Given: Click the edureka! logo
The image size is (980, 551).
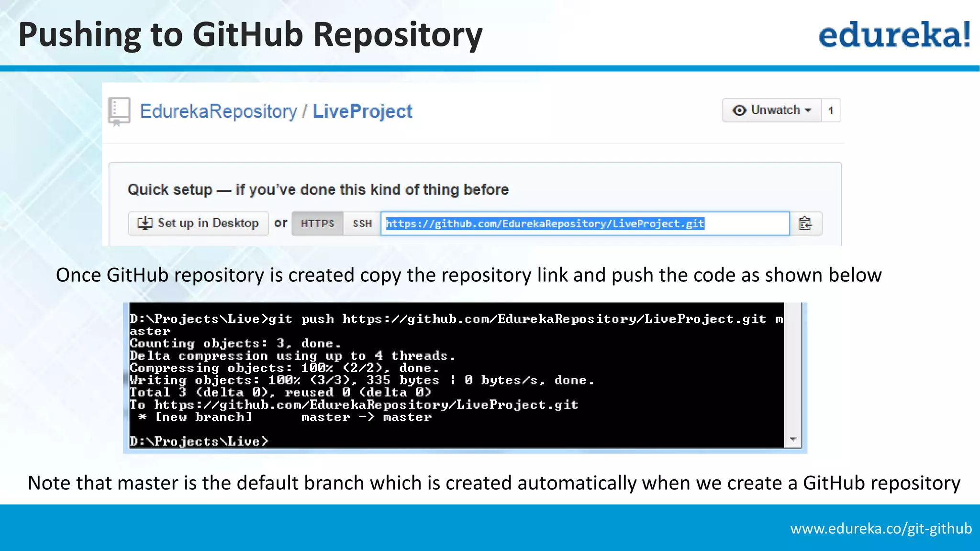Looking at the screenshot, I should pos(894,35).
